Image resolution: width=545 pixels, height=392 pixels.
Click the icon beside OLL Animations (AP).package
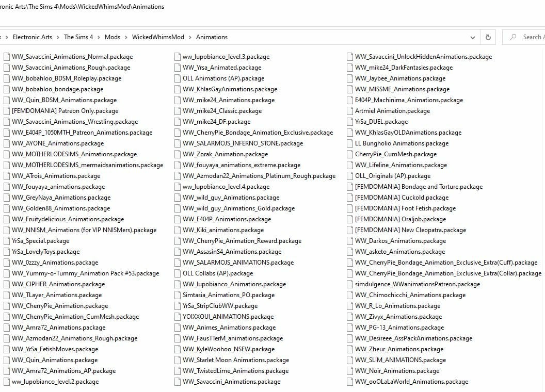(x=179, y=78)
